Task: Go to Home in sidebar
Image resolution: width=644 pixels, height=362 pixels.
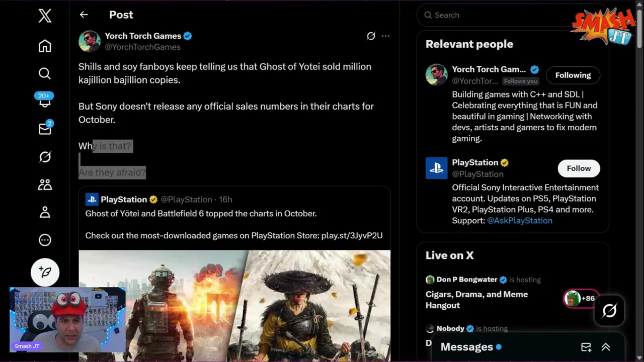Action: (x=45, y=46)
